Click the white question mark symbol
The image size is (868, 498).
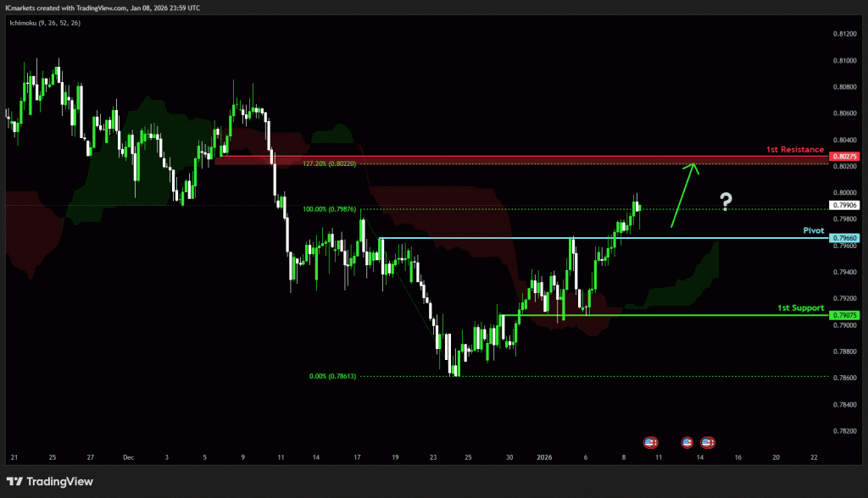[x=726, y=202]
